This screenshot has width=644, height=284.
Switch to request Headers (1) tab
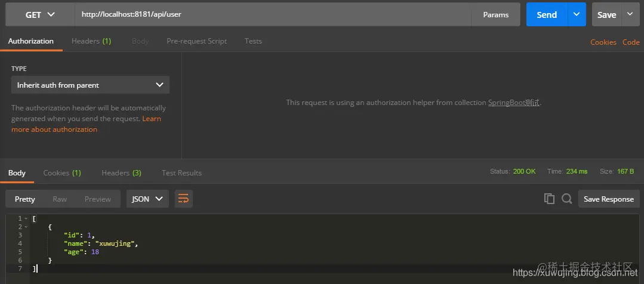(91, 41)
